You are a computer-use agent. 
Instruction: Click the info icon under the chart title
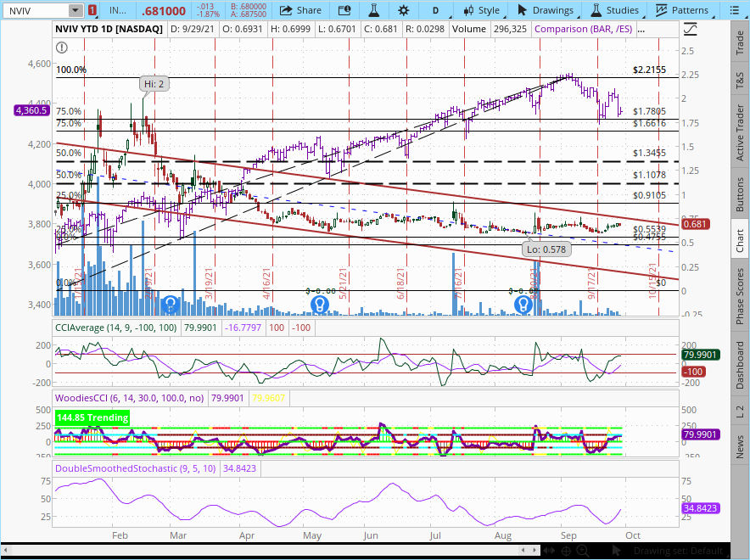(x=61, y=47)
